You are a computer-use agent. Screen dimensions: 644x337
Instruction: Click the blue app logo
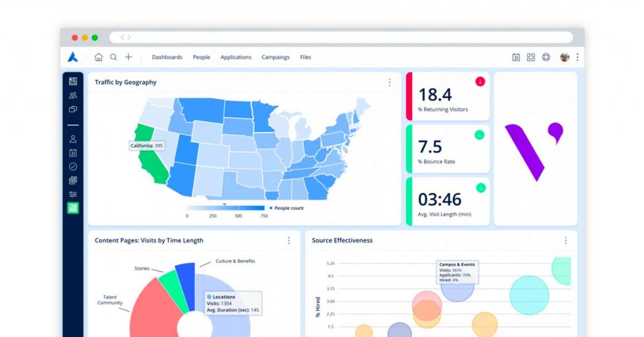pyautogui.click(x=73, y=57)
